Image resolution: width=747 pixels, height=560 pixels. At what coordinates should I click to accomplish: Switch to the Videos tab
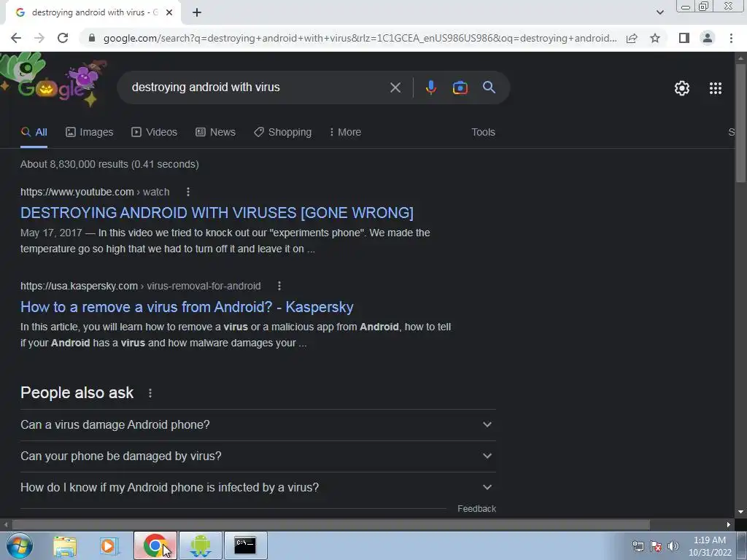pos(155,133)
